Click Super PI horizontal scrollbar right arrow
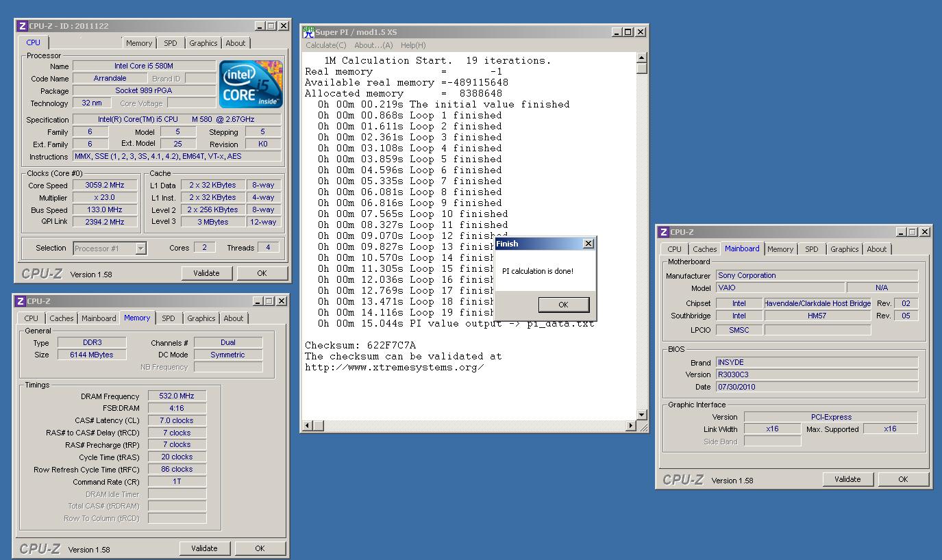Screen dimensions: 942x560 pyautogui.click(x=631, y=426)
